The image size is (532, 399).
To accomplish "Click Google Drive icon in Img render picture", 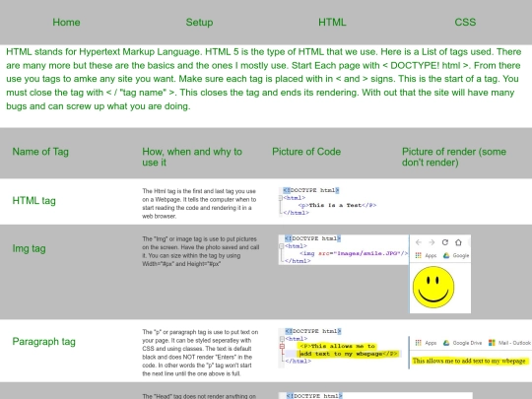I will 446,255.
